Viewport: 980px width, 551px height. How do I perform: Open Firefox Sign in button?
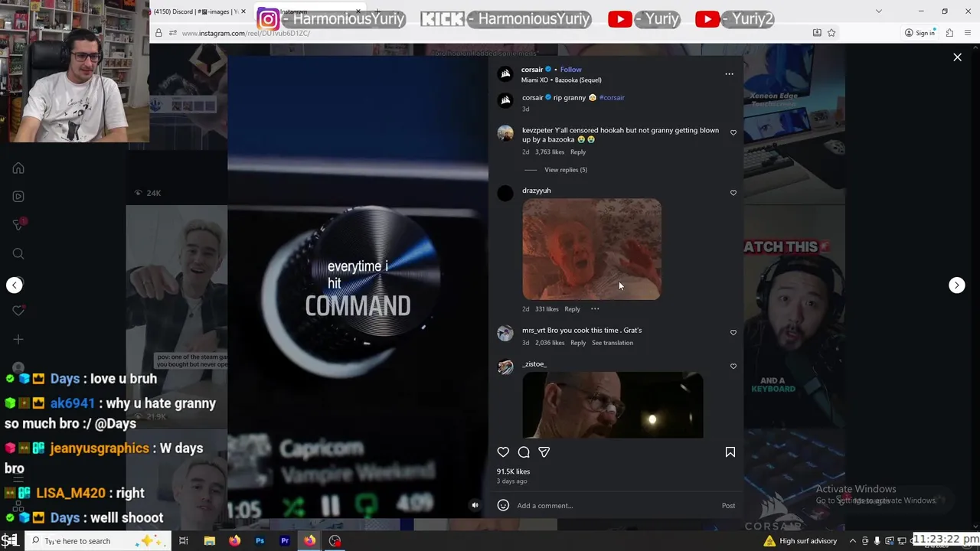click(920, 33)
